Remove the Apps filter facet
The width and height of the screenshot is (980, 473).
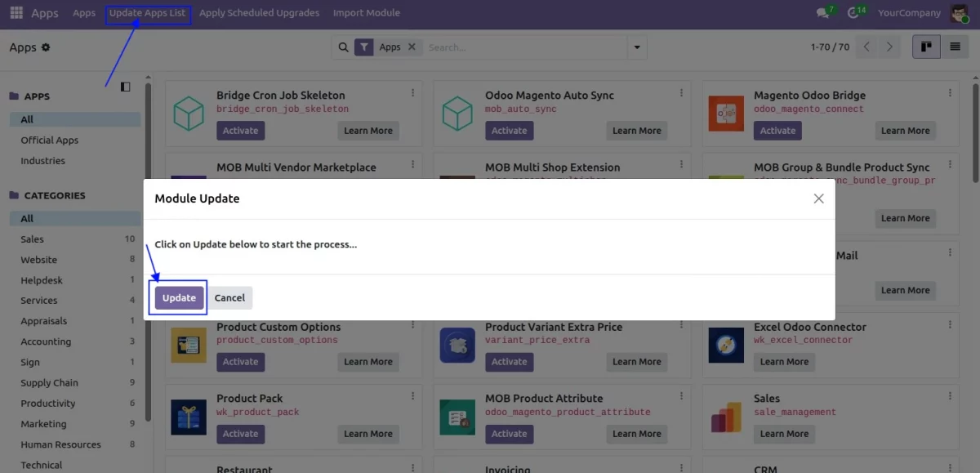[x=412, y=47]
